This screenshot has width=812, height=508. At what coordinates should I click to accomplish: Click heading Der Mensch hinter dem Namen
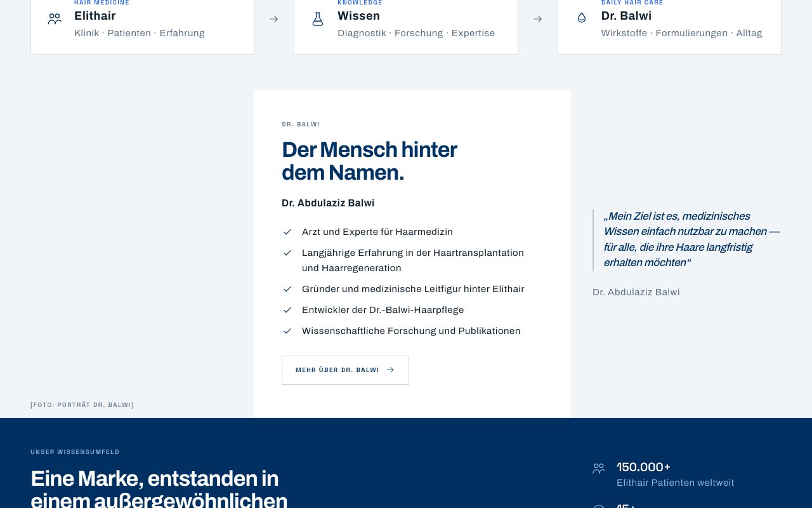coord(370,161)
